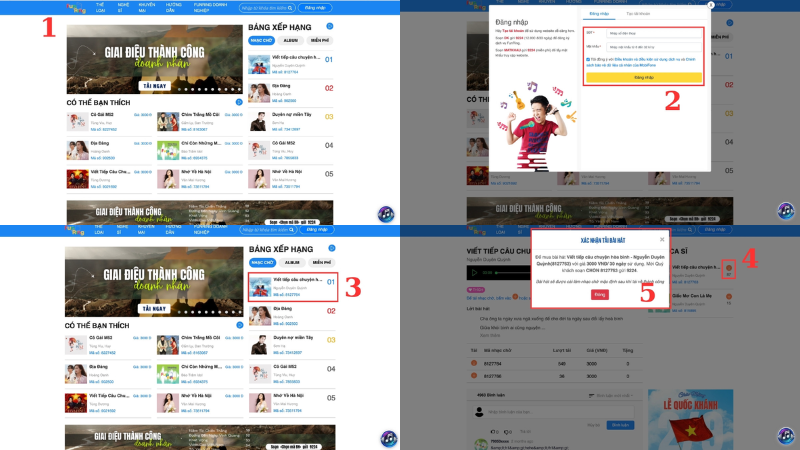Click Có Thể Bạn Thích arrow icon in step 1 screen
Viewport: 800px width, 450px height.
239,102
